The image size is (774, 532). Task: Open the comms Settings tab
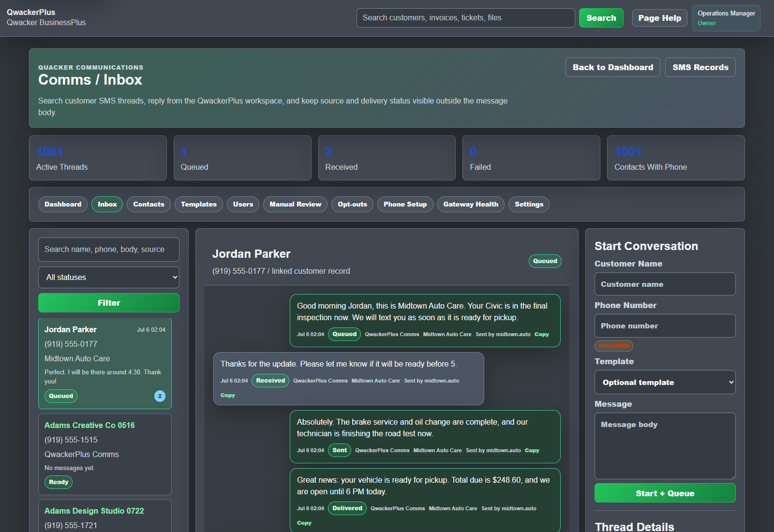point(529,204)
